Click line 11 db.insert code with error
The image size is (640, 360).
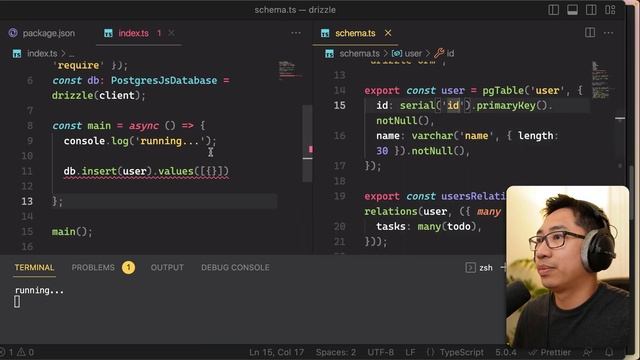click(146, 171)
